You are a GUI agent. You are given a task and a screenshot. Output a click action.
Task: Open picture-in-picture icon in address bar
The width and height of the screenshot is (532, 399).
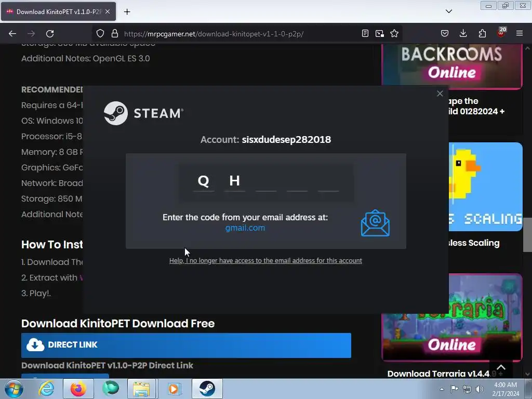tap(380, 33)
